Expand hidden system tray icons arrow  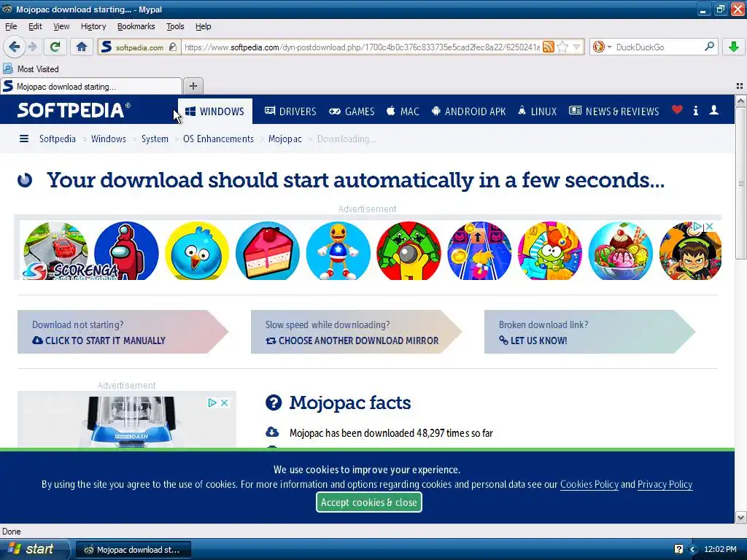693,549
